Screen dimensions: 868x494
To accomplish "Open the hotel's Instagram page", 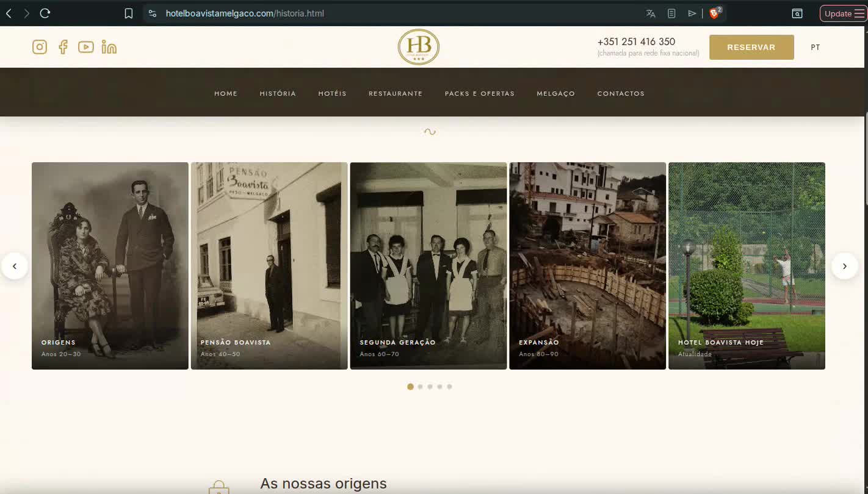I will 40,47.
